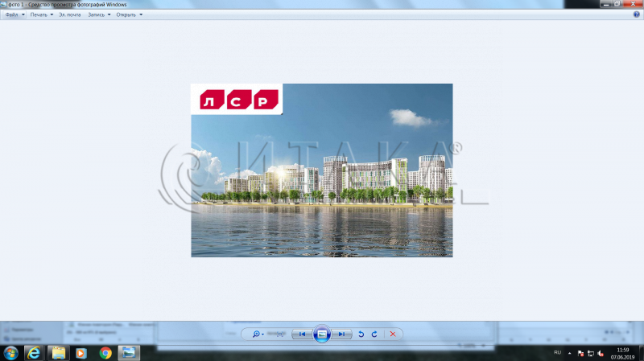Open File Explorer from the taskbar
Image resolution: width=644 pixels, height=361 pixels.
58,353
